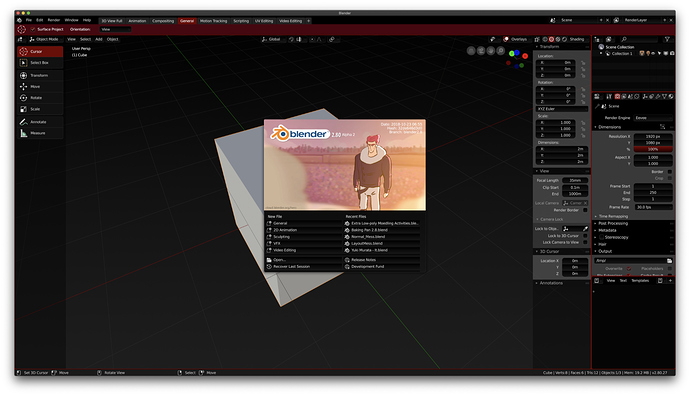
Task: Select the Scale tool
Action: (x=40, y=109)
